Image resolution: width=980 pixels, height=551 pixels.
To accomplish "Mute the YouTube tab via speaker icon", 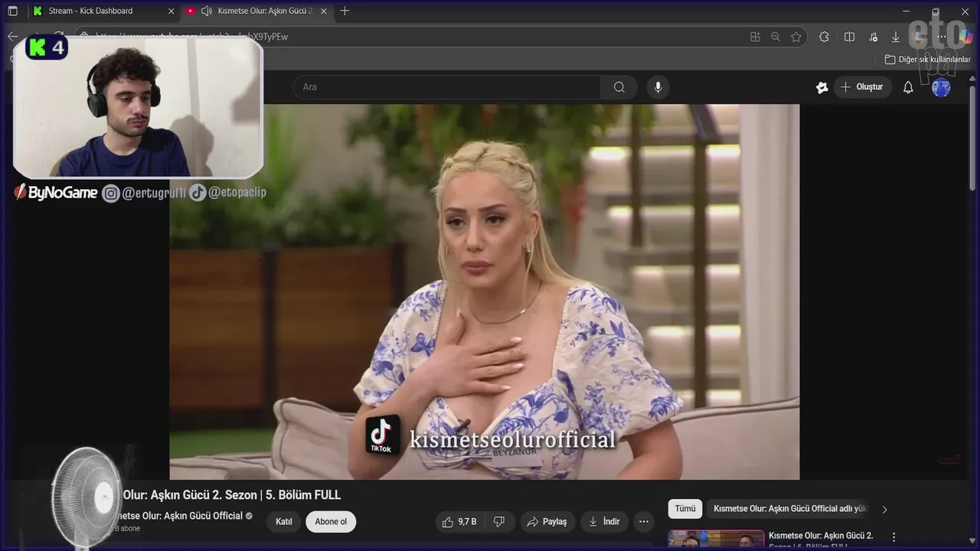I will click(x=207, y=11).
